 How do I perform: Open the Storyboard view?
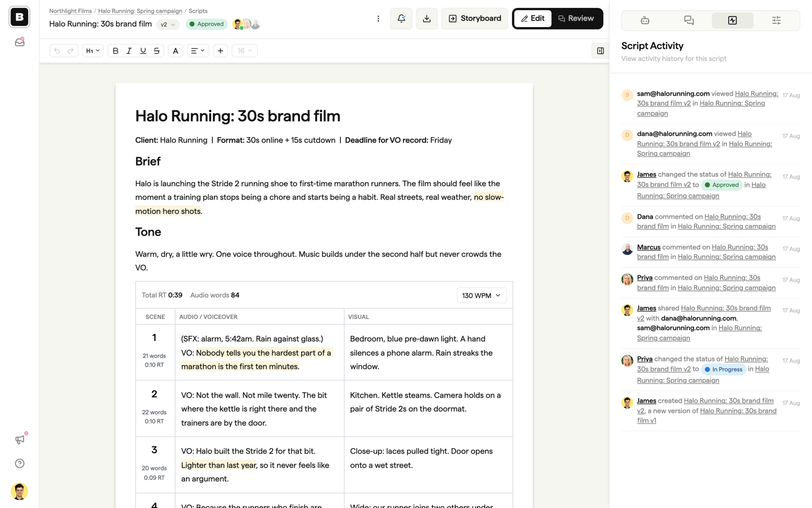475,19
